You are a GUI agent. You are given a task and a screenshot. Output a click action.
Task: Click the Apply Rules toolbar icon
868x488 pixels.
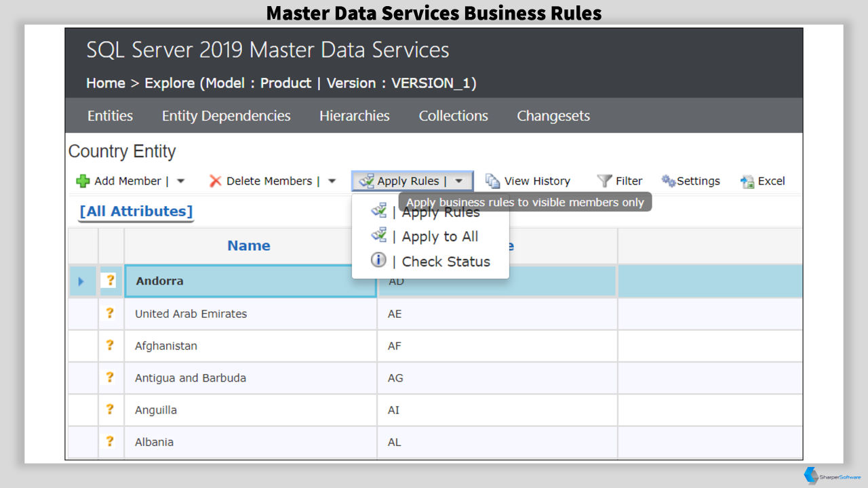[x=367, y=181]
